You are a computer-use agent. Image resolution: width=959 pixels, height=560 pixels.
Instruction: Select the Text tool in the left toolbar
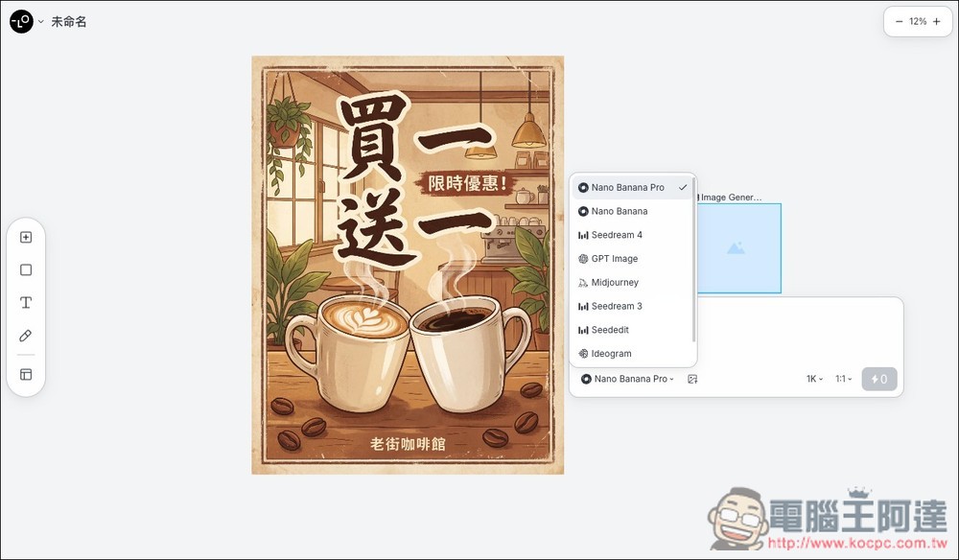click(26, 302)
